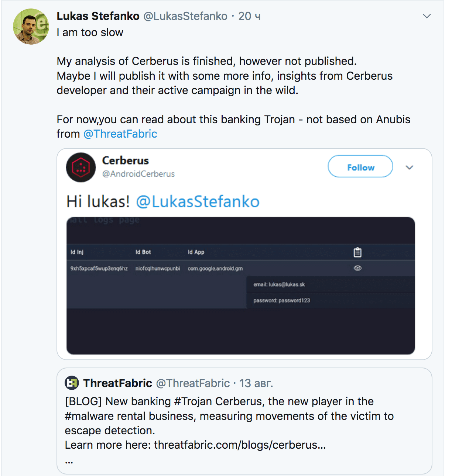
Task: Click the Cerberus account logo avatar
Action: [81, 168]
